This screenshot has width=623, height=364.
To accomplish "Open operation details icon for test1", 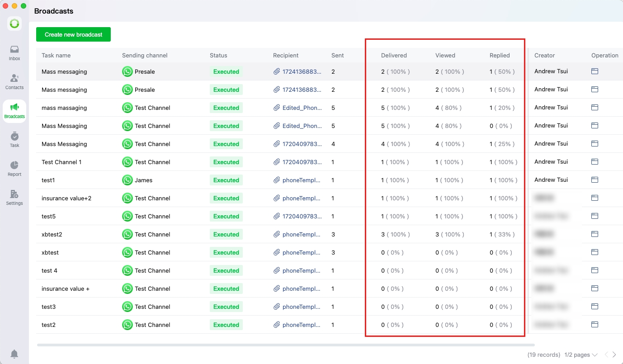I will tap(595, 180).
